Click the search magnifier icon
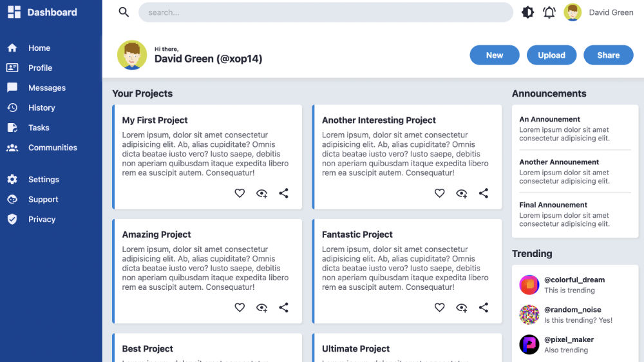644x362 pixels. pos(124,12)
